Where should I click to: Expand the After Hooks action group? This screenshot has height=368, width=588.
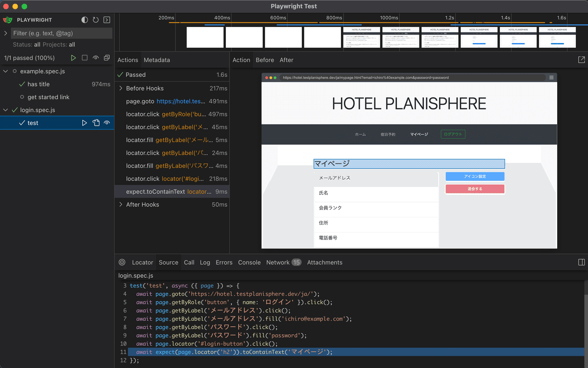click(x=121, y=205)
